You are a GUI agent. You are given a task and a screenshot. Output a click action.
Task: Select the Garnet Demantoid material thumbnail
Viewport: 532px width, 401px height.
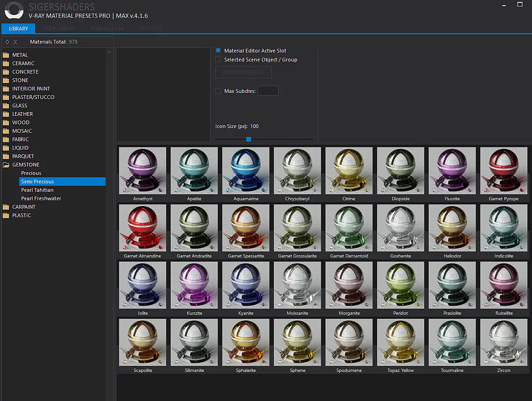pos(349,228)
